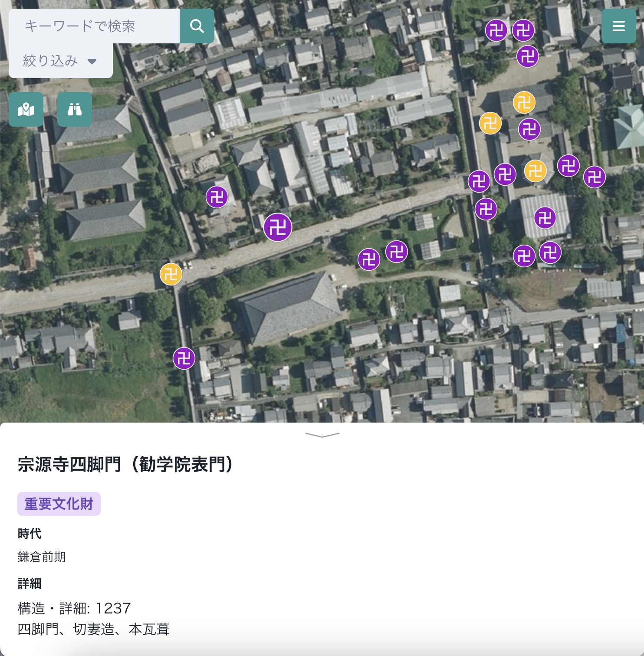Click the yellow 卍 marker beside the metal roof
644x656 pixels.
[536, 172]
